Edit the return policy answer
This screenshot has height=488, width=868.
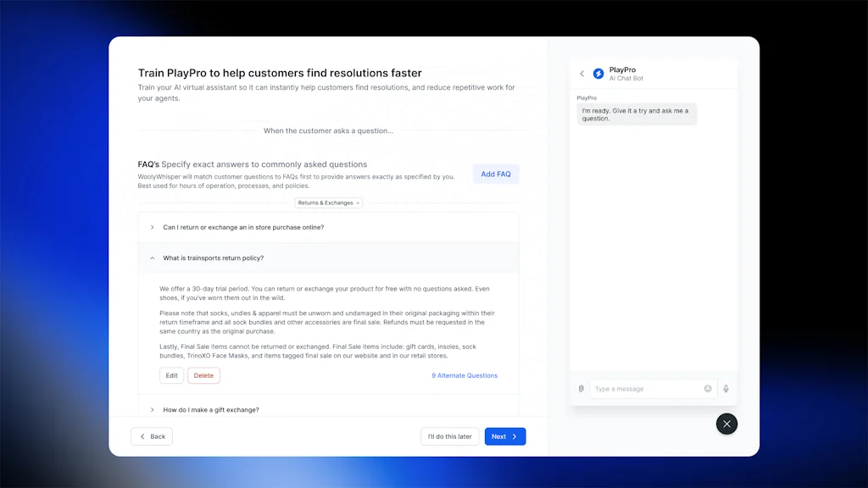point(171,375)
